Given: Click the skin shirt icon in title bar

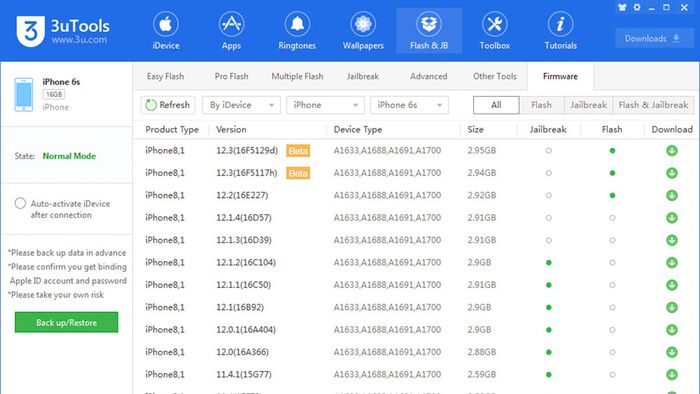Looking at the screenshot, I should coord(622,7).
